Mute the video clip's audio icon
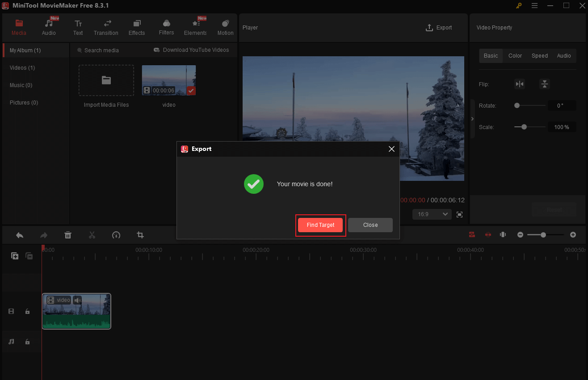588x380 pixels. pyautogui.click(x=78, y=300)
